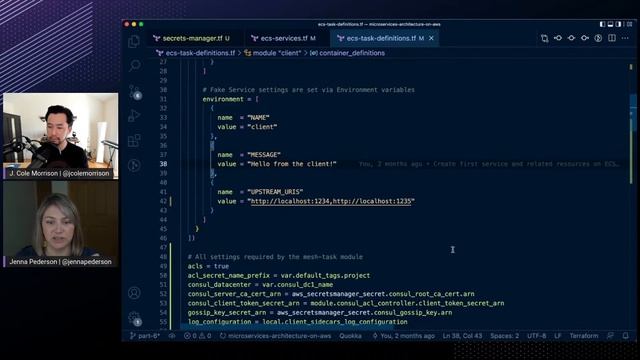Go to previous change in editor toolbar
The image size is (640, 360).
[x=558, y=38]
